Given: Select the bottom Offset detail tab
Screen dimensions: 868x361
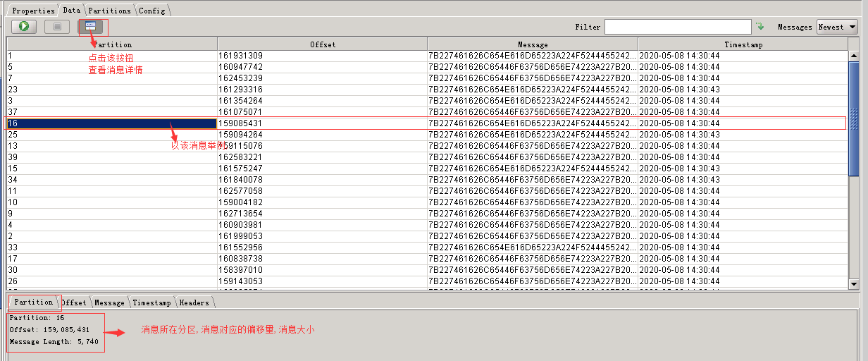Looking at the screenshot, I should coord(73,302).
